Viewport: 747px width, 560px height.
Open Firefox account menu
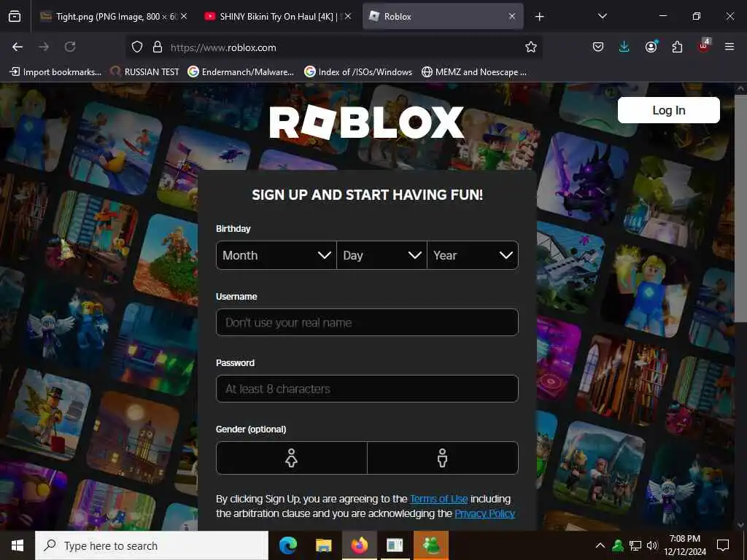651,47
